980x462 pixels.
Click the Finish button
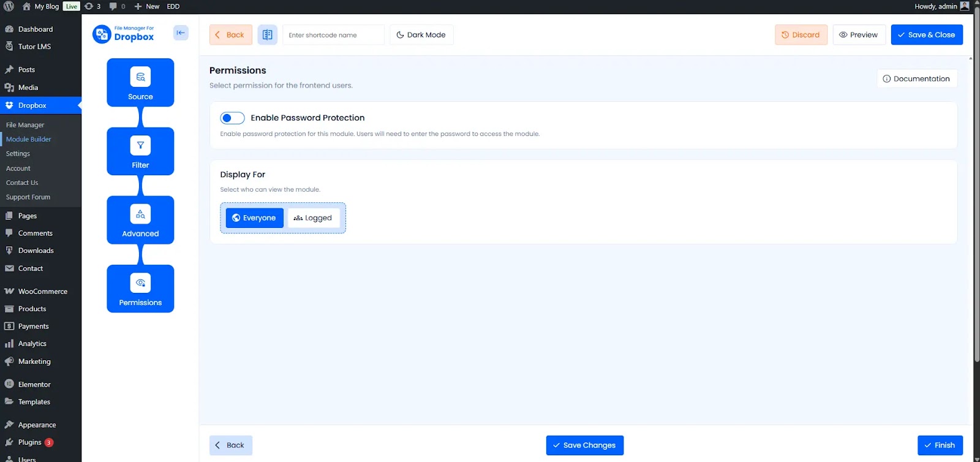940,445
